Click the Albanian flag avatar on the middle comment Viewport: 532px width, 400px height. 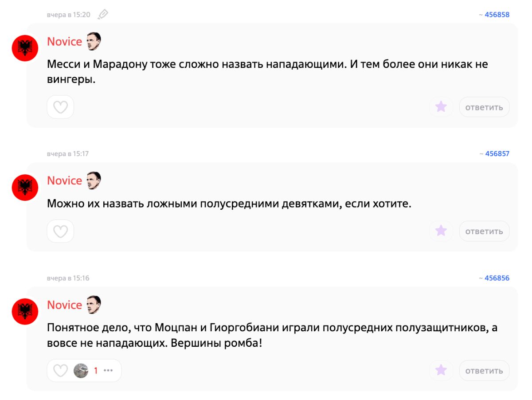(x=25, y=187)
